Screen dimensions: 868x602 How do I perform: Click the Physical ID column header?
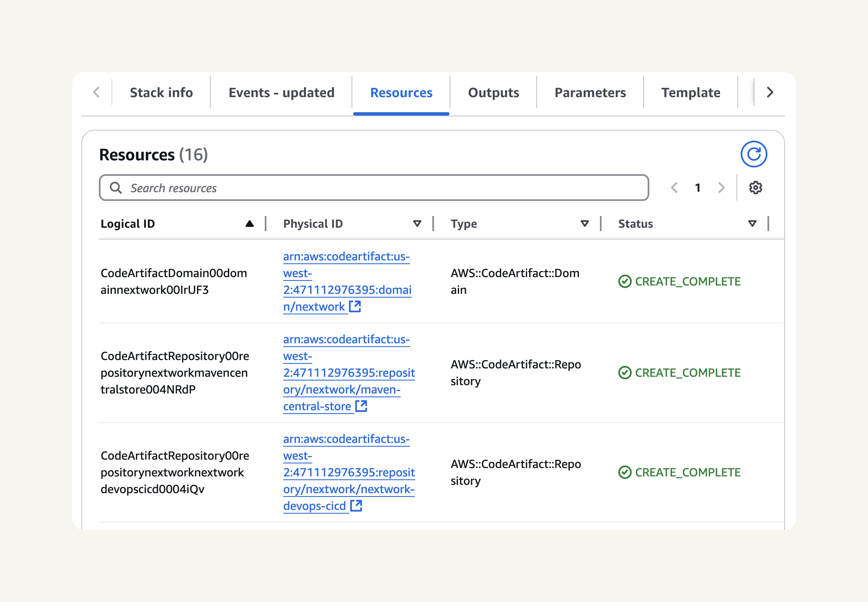(x=313, y=224)
